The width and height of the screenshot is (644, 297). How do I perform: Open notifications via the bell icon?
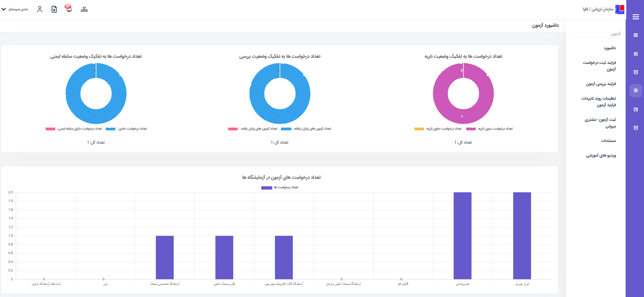[69, 9]
